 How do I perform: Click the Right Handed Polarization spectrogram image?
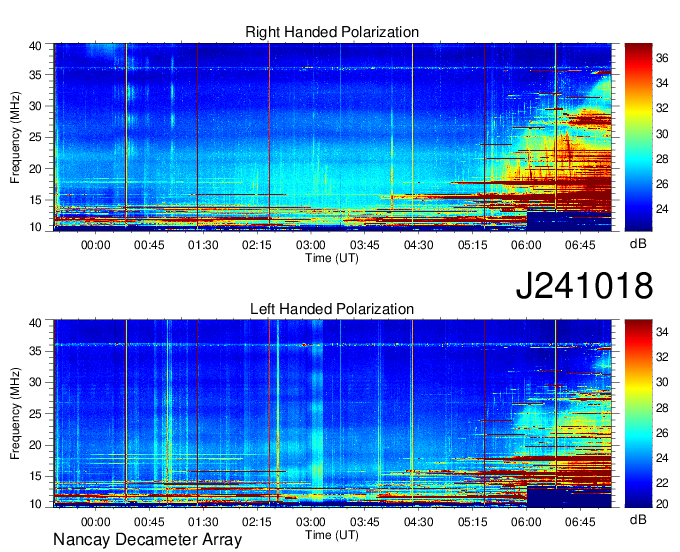coord(332,137)
